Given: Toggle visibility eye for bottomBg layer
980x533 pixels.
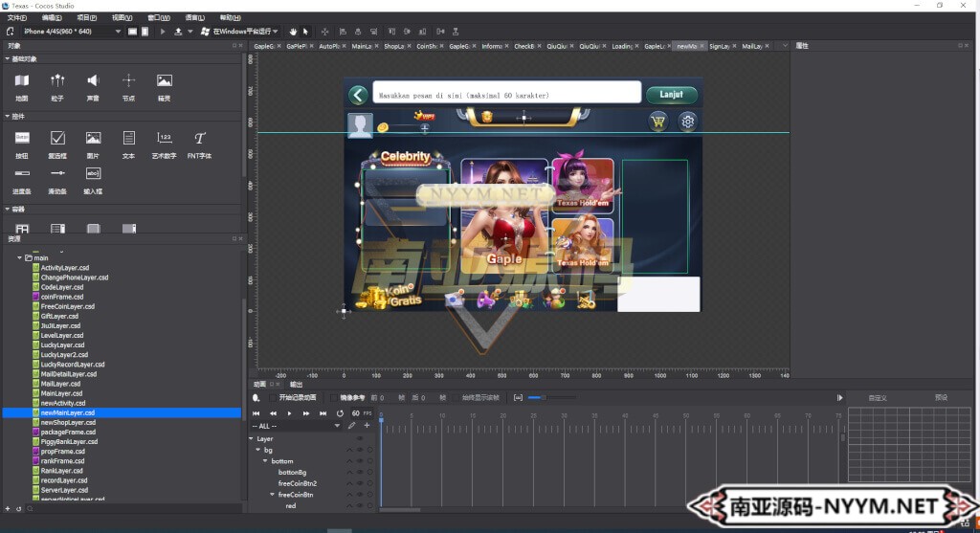Looking at the screenshot, I should tap(360, 472).
